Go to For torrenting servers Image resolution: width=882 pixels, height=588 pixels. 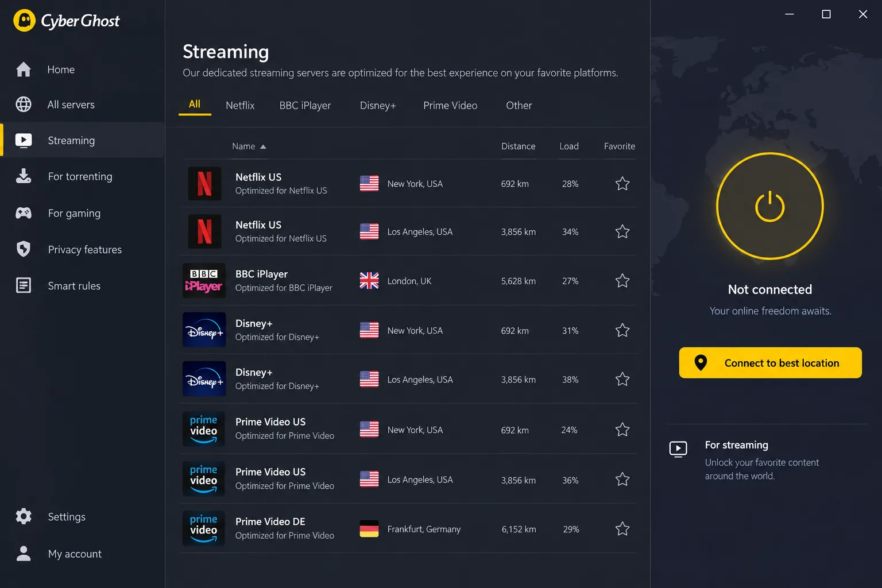click(82, 176)
